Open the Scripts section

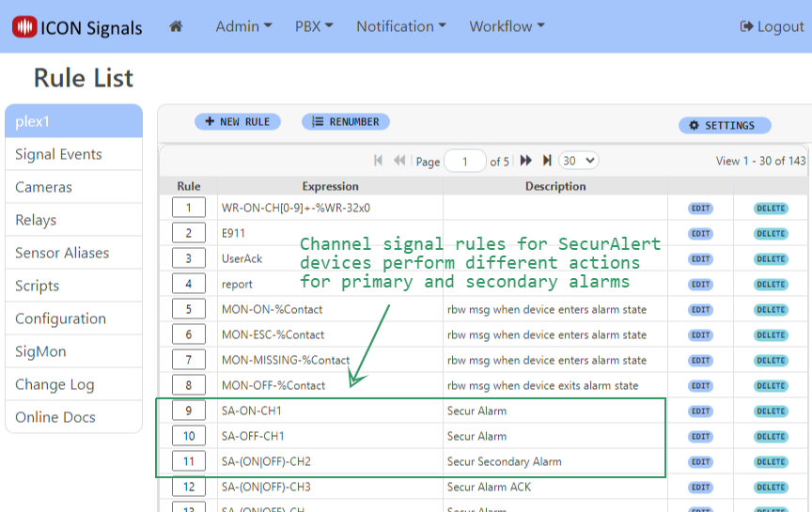pos(73,286)
